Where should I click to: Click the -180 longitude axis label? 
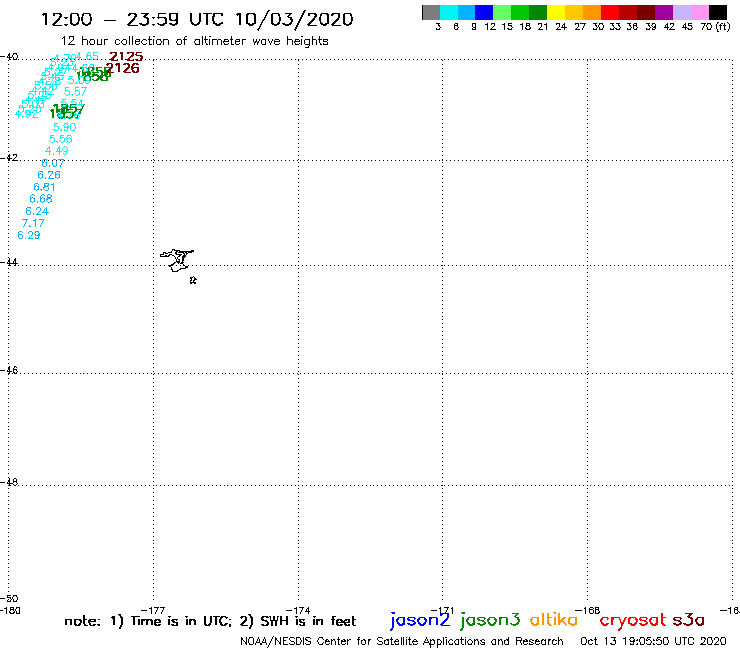click(x=10, y=610)
